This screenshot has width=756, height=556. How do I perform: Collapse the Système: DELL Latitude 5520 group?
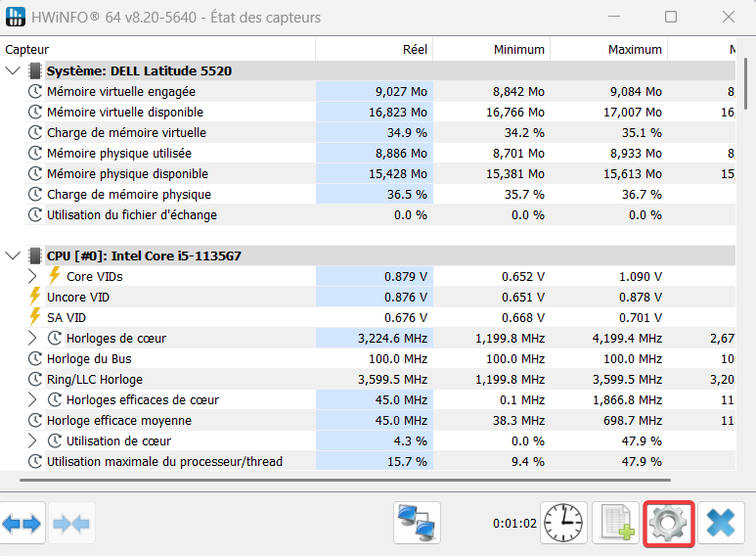pos(13,70)
